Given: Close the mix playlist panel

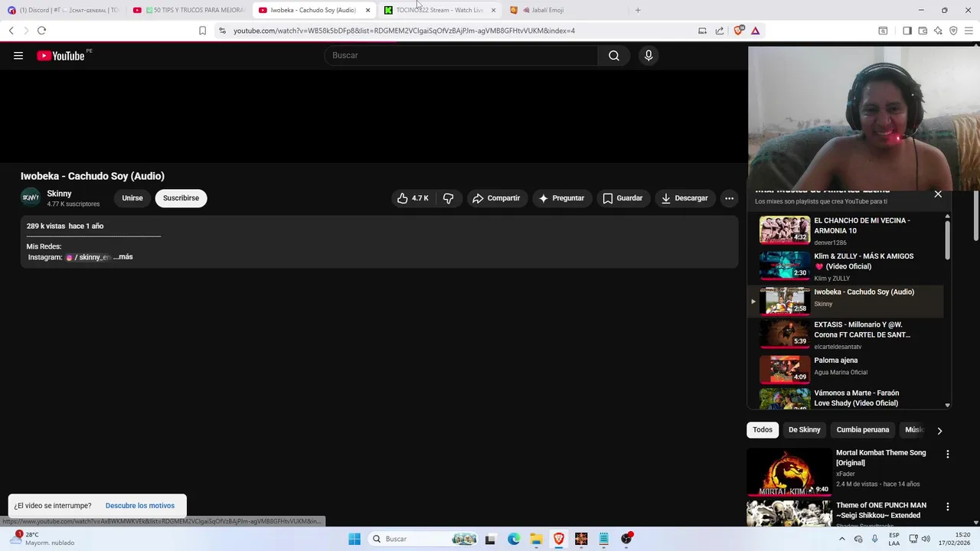Looking at the screenshot, I should (938, 194).
